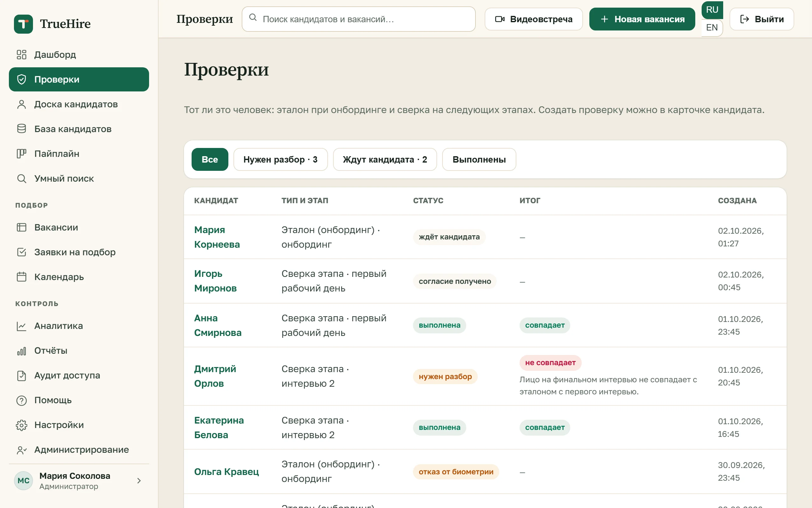Open Пайплайн from the sidebar
812x508 pixels.
pyautogui.click(x=79, y=154)
